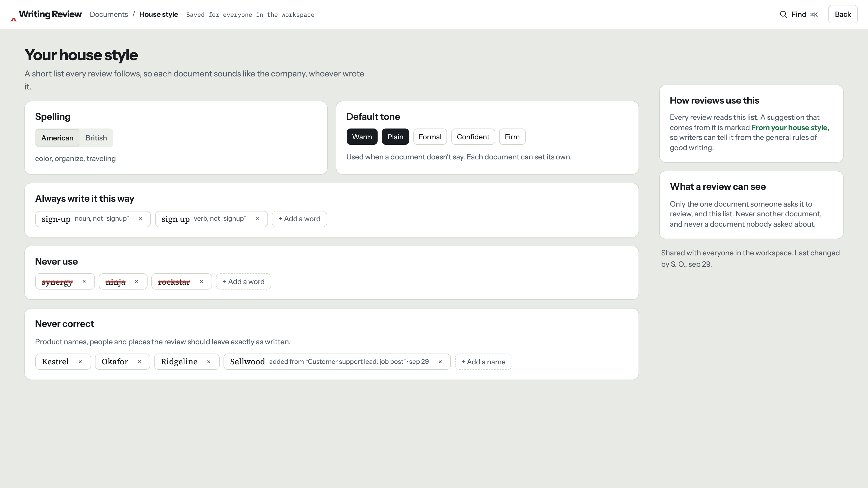Toggle the Warm tone chip
This screenshot has width=868, height=488.
tap(362, 137)
